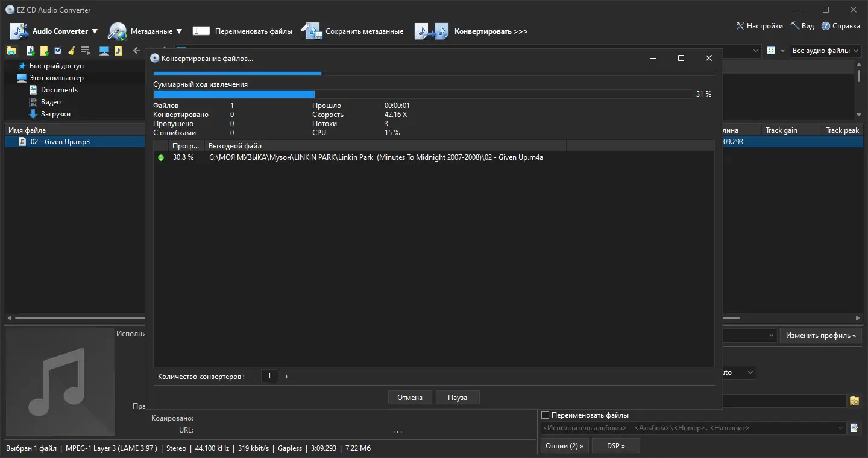The image size is (868, 458).
Task: Click the green status dot of the converting file
Action: pos(161,157)
